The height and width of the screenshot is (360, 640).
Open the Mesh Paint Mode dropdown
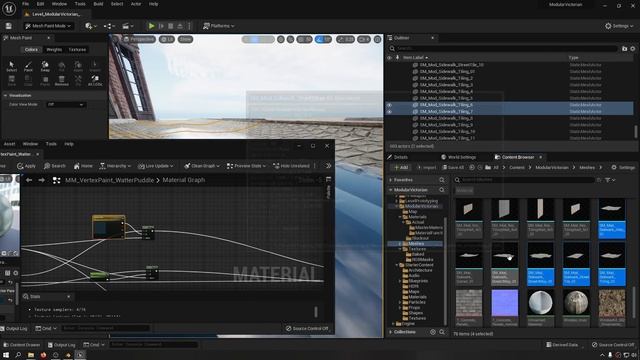click(48, 26)
